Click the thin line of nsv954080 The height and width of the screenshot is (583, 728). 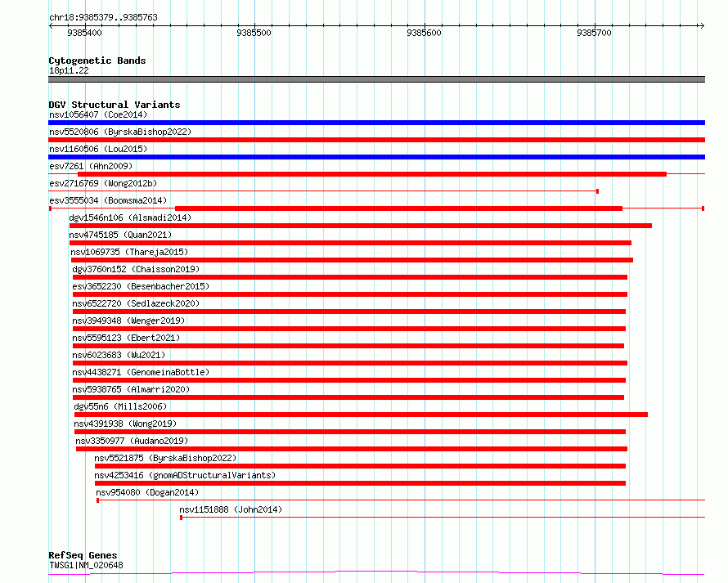(401, 500)
